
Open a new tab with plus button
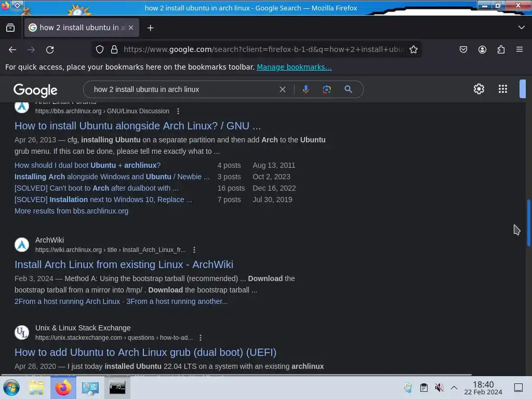pyautogui.click(x=150, y=28)
